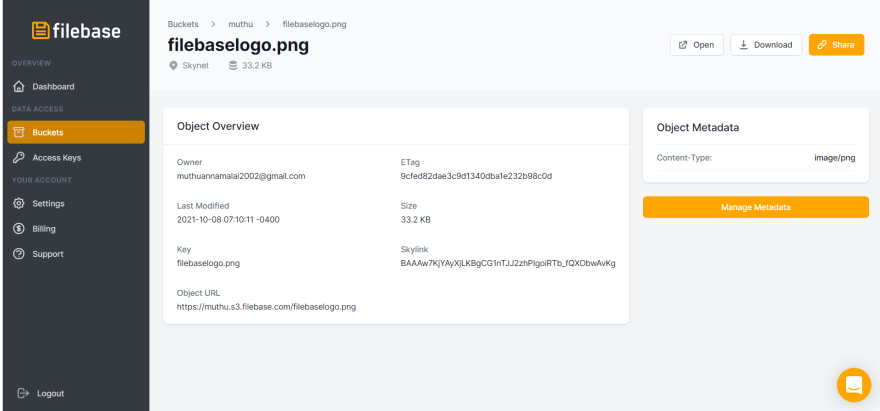This screenshot has width=880, height=411.
Task: Click the chain link icon in Share
Action: point(822,45)
